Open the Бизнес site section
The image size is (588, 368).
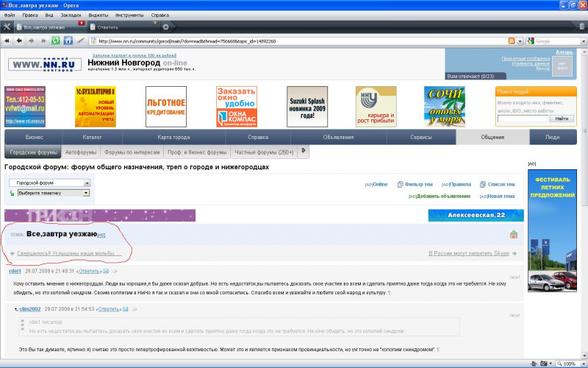pos(34,137)
